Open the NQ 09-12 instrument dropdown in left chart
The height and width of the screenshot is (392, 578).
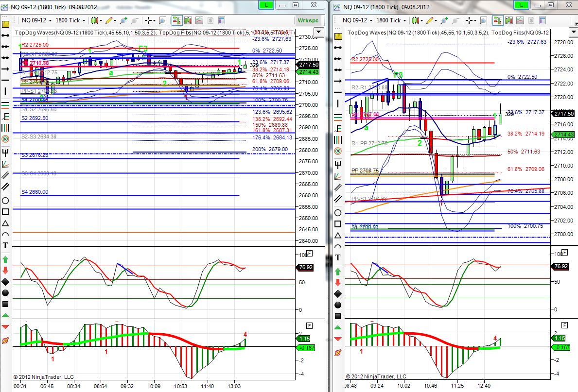(x=36, y=20)
